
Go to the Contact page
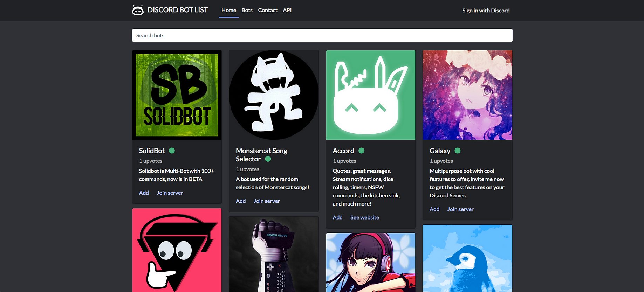[268, 10]
